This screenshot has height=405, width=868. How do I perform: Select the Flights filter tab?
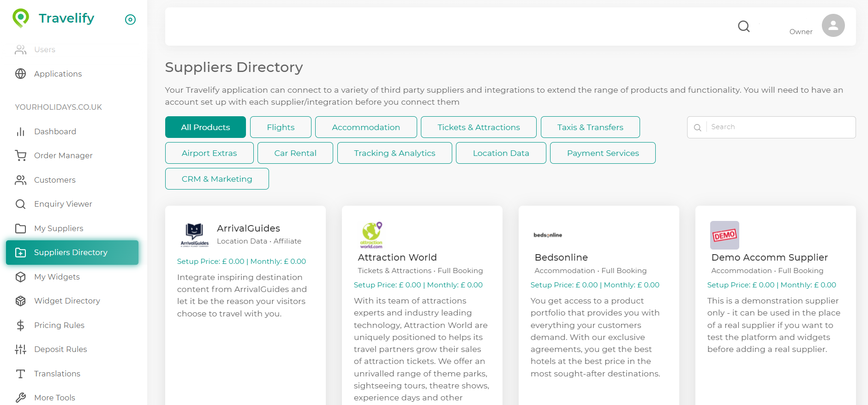click(x=281, y=127)
